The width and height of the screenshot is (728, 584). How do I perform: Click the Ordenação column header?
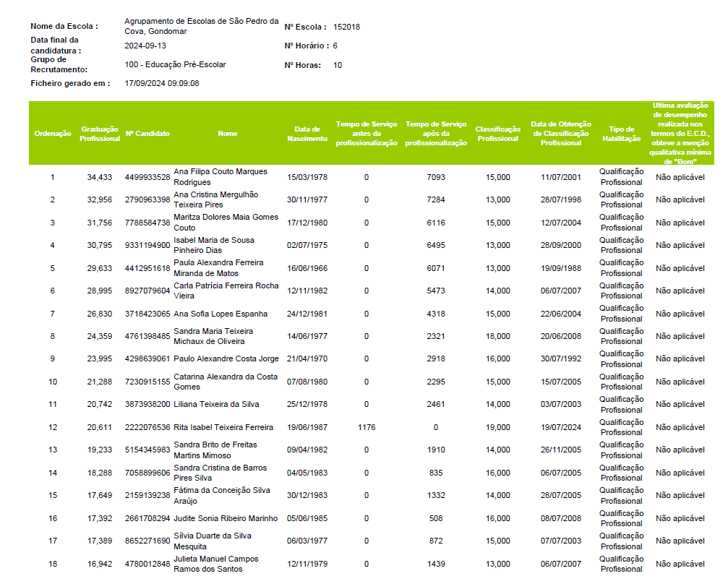click(52, 134)
